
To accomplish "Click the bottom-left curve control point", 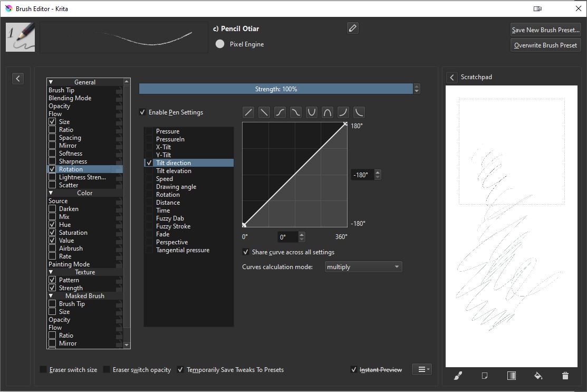I will pyautogui.click(x=244, y=225).
